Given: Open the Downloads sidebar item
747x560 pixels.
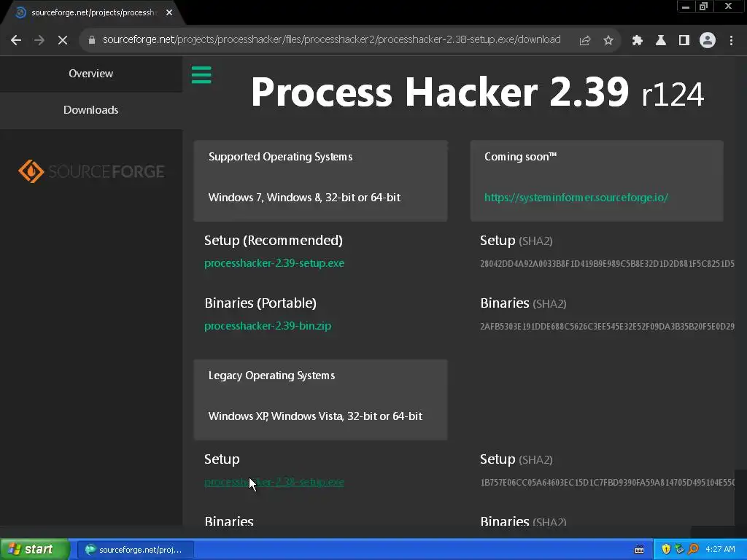Looking at the screenshot, I should [91, 110].
